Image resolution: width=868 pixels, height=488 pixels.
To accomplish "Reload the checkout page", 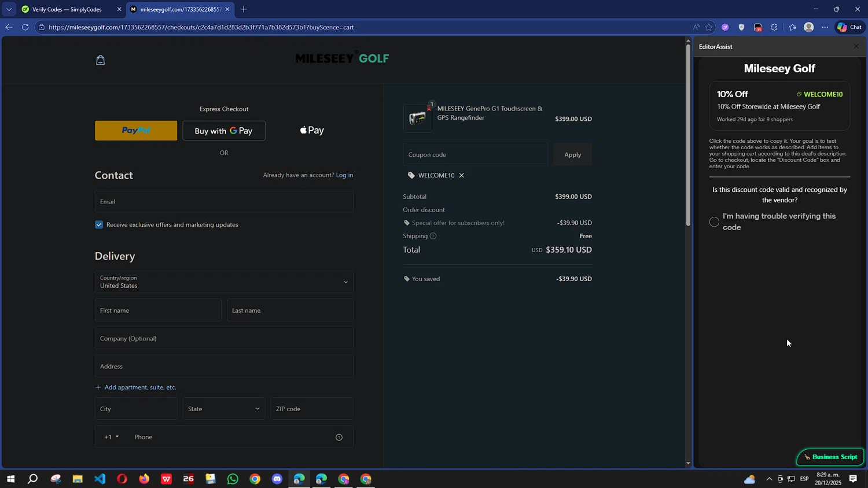I will point(25,27).
